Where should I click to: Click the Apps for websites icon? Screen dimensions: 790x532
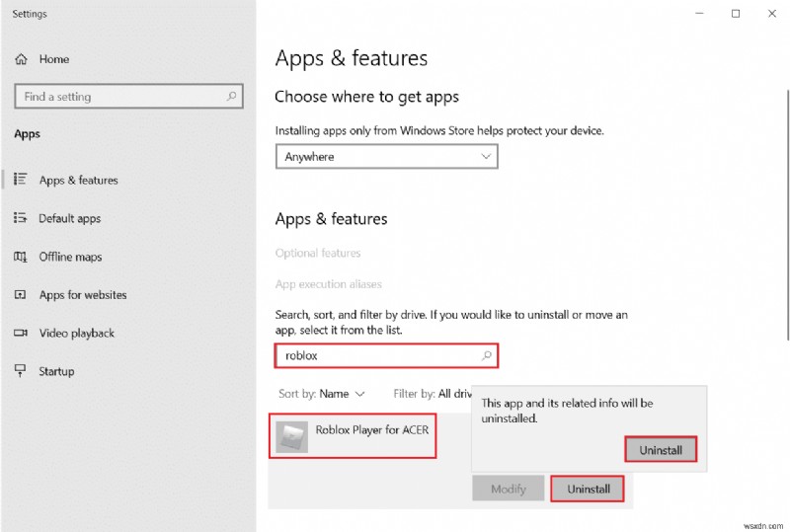[21, 295]
